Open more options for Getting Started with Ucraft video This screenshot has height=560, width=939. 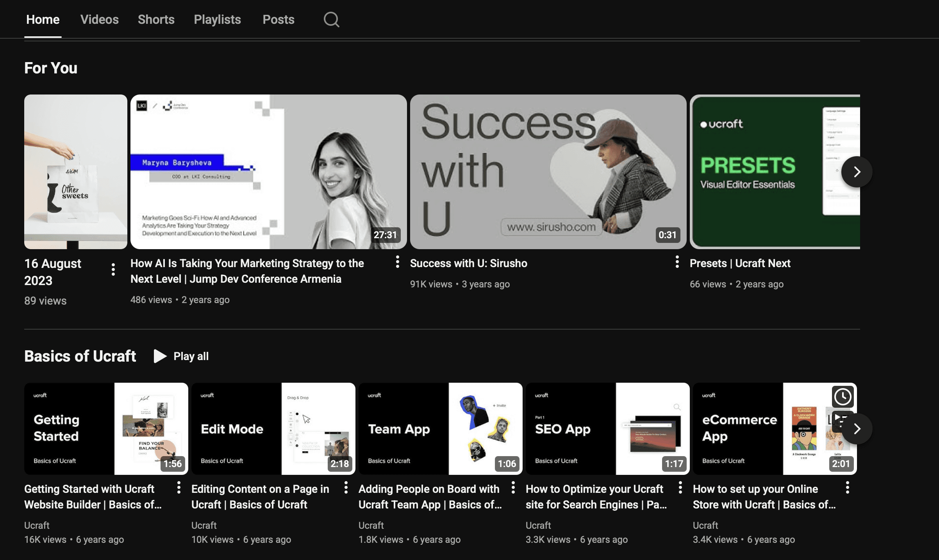tap(179, 487)
